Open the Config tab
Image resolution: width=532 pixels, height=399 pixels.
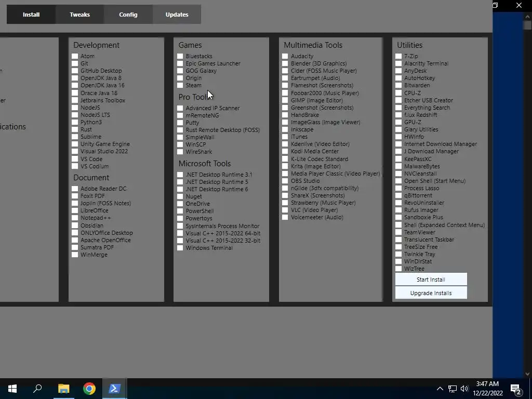pyautogui.click(x=128, y=15)
